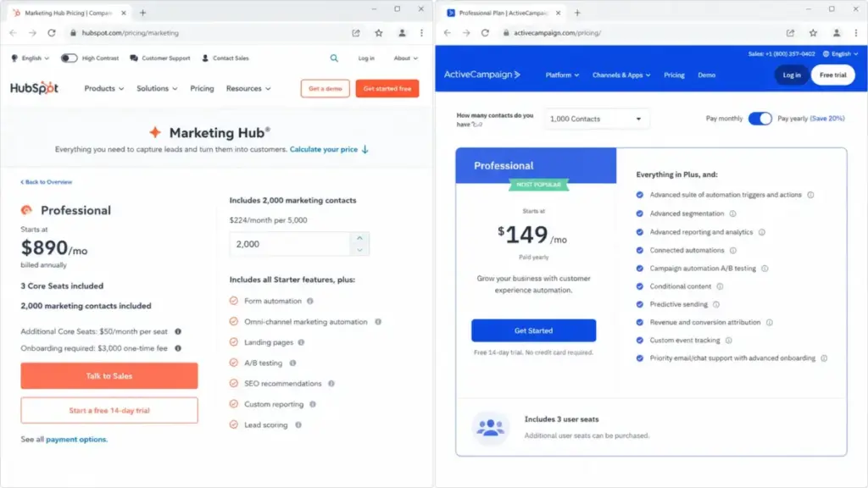Reload the HubSpot browser page
The image size is (868, 488).
52,33
